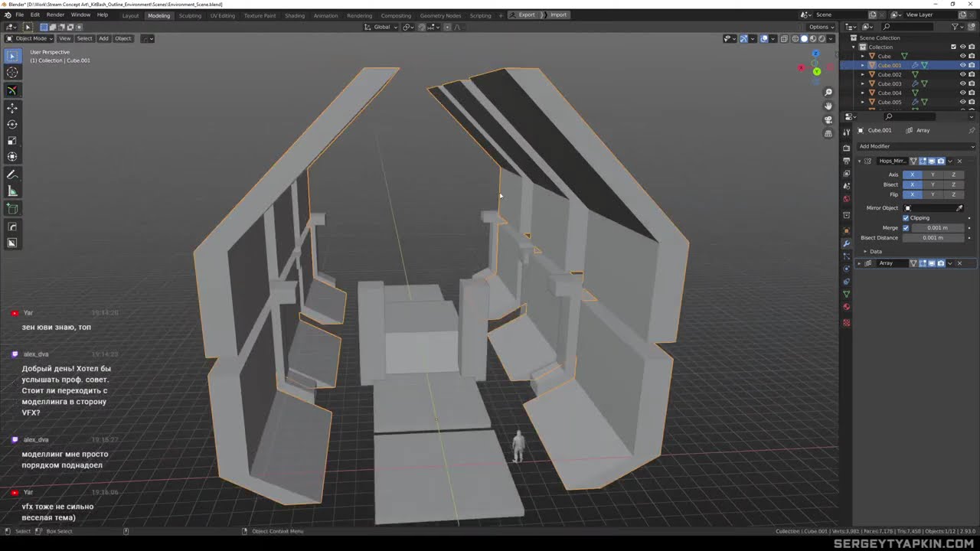Open the Material properties tab

846,307
